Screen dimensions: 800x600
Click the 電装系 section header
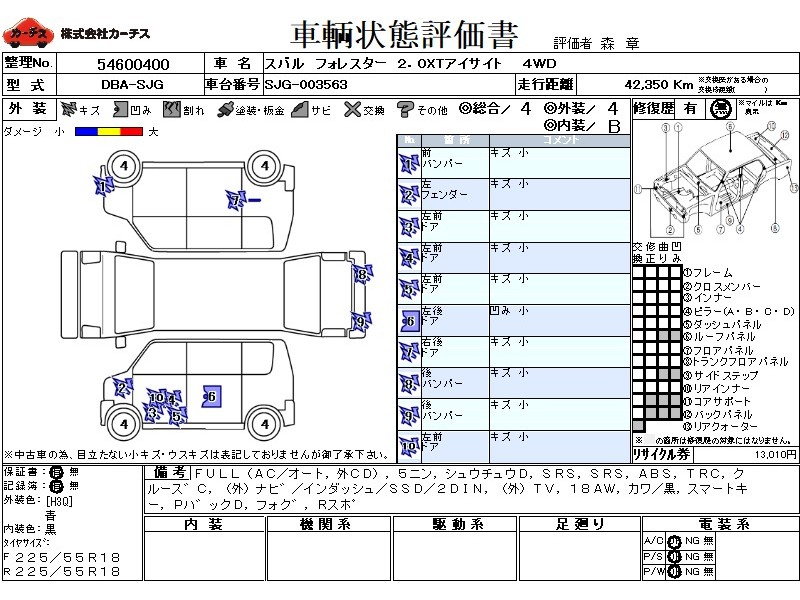719,524
